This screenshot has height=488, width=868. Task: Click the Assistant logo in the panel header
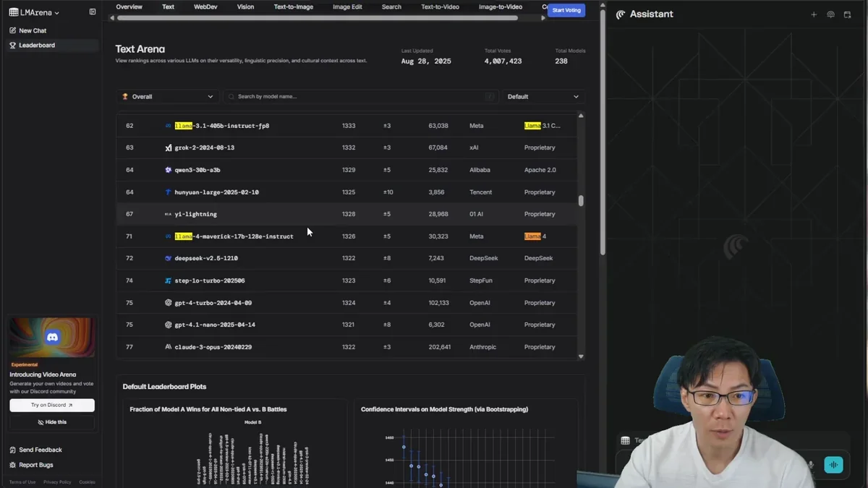[x=621, y=14]
